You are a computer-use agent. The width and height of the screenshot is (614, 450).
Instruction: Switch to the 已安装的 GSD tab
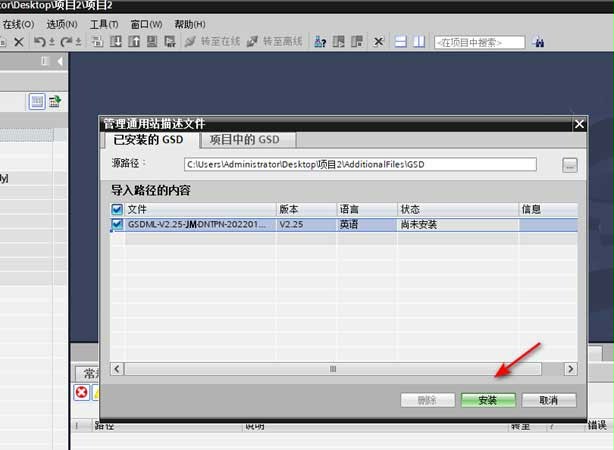point(148,140)
